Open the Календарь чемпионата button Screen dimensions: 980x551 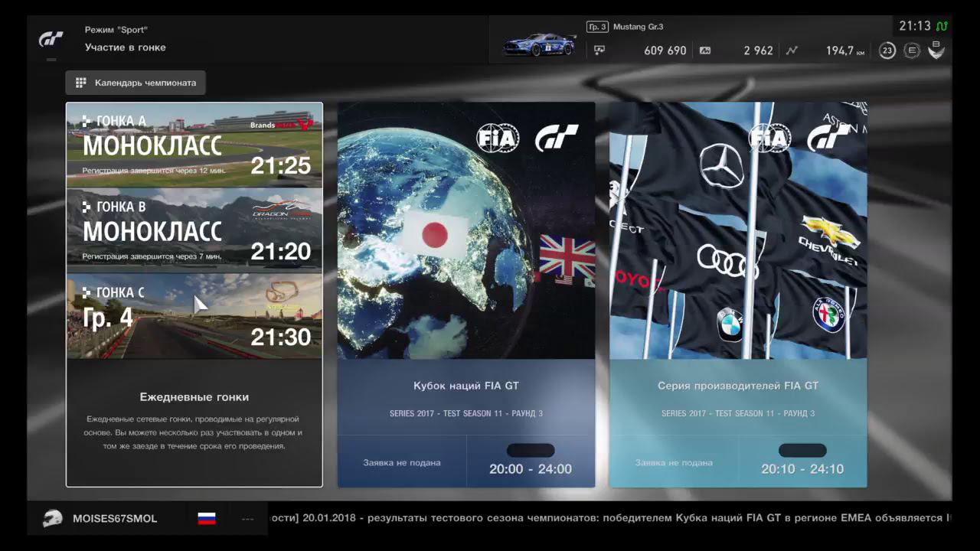[x=136, y=83]
